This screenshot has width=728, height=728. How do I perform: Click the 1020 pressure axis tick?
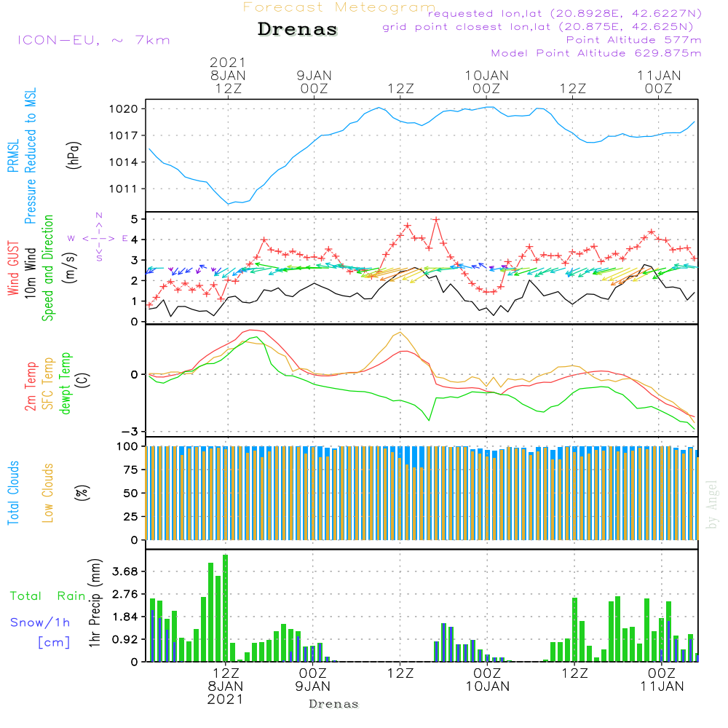(x=124, y=109)
